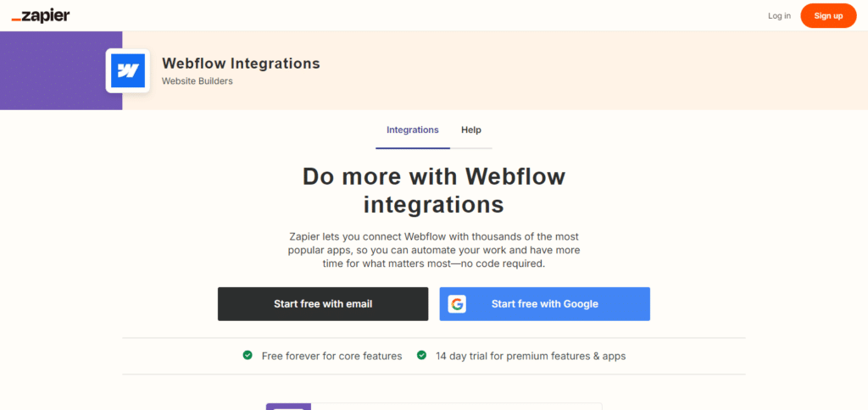The height and width of the screenshot is (410, 868).
Task: Switch to the Integrations tab
Action: coord(412,130)
